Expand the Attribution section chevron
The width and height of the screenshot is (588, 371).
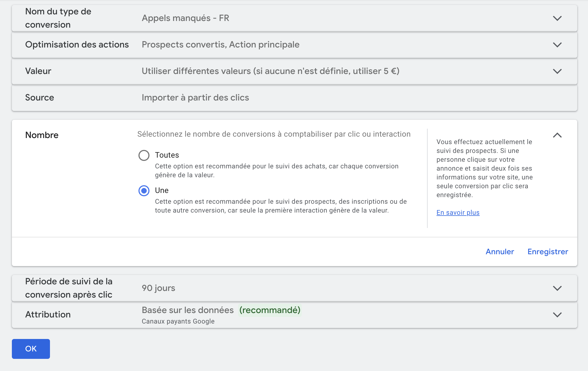pos(557,315)
